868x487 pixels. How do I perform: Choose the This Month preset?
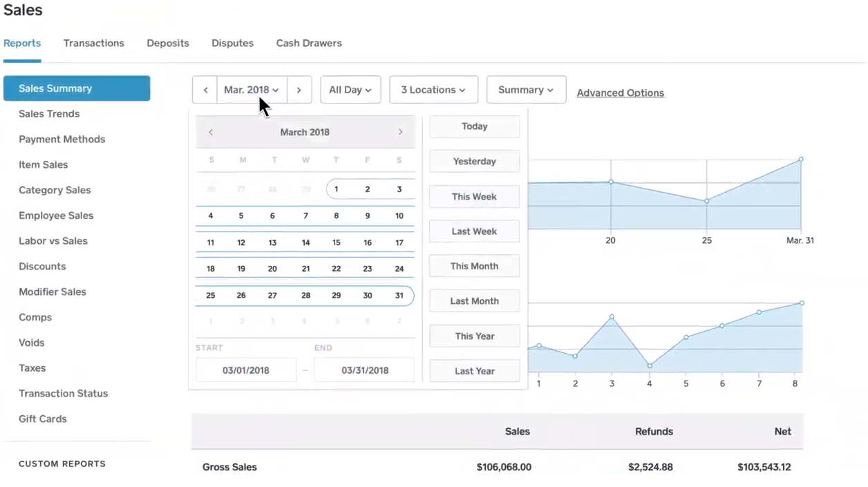click(474, 266)
